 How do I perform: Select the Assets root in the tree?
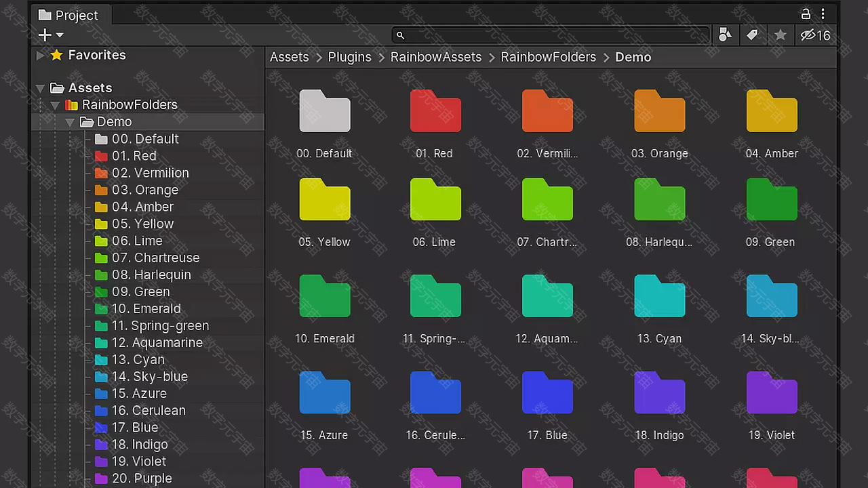[90, 88]
